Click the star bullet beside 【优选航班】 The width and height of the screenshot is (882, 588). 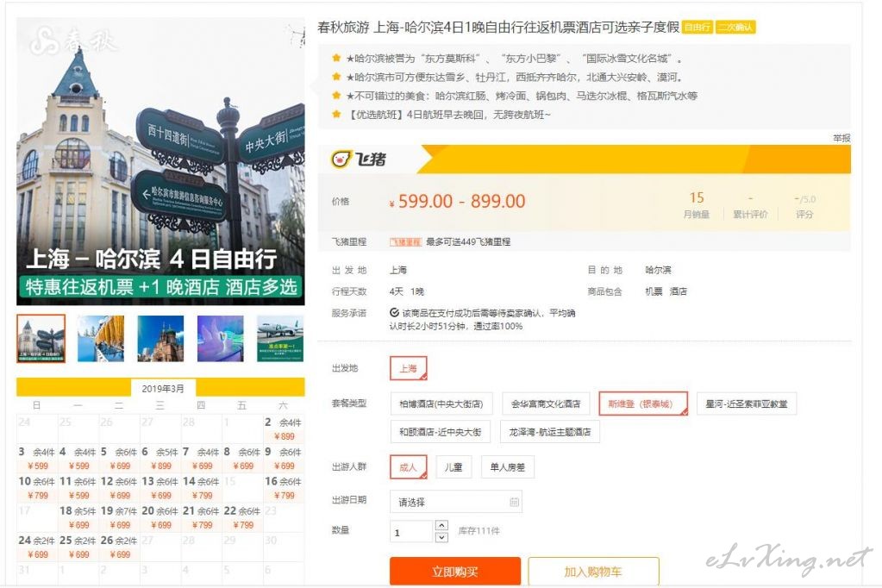click(x=336, y=114)
